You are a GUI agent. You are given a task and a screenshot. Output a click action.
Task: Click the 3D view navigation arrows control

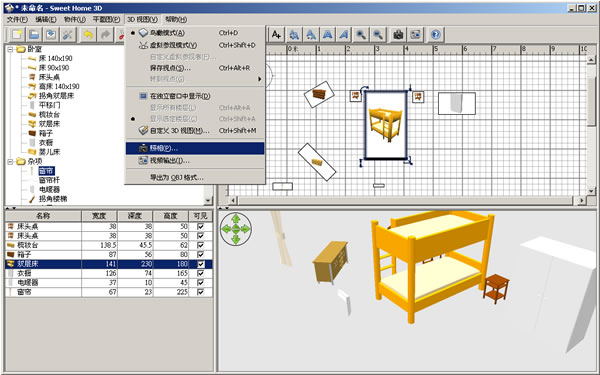(236, 229)
